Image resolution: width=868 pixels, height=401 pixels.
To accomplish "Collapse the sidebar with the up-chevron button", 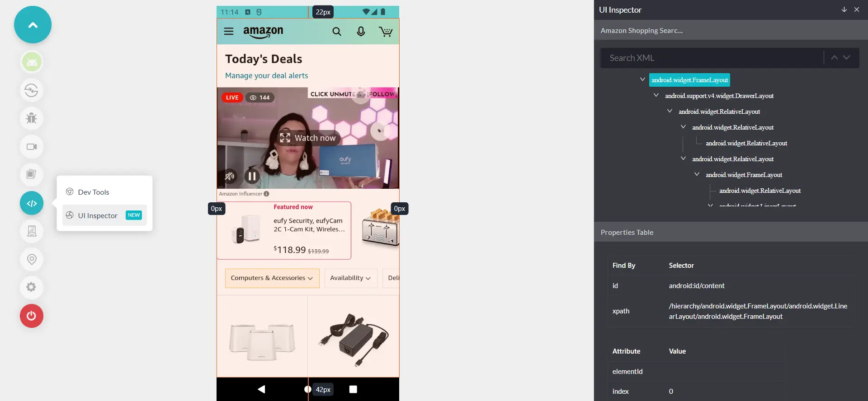I will [33, 25].
